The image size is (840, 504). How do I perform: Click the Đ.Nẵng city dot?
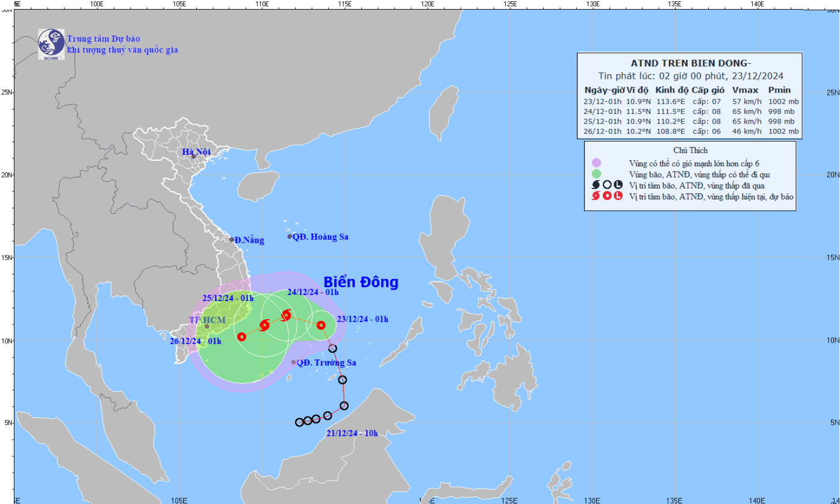231,240
